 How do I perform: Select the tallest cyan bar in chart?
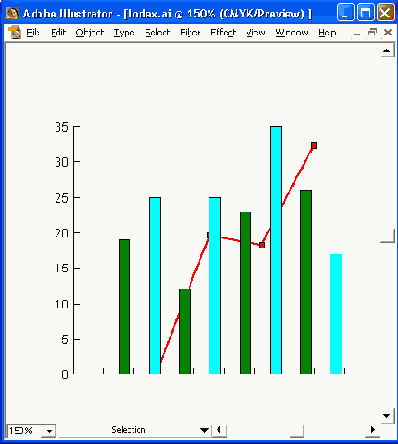(276, 250)
